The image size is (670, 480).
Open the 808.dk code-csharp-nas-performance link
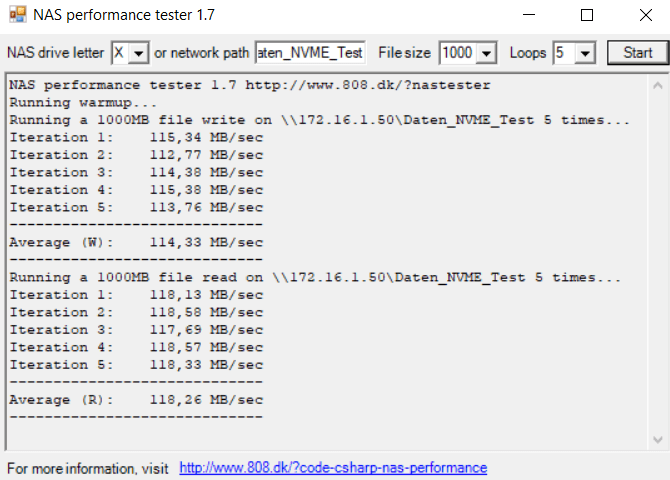coord(333,468)
